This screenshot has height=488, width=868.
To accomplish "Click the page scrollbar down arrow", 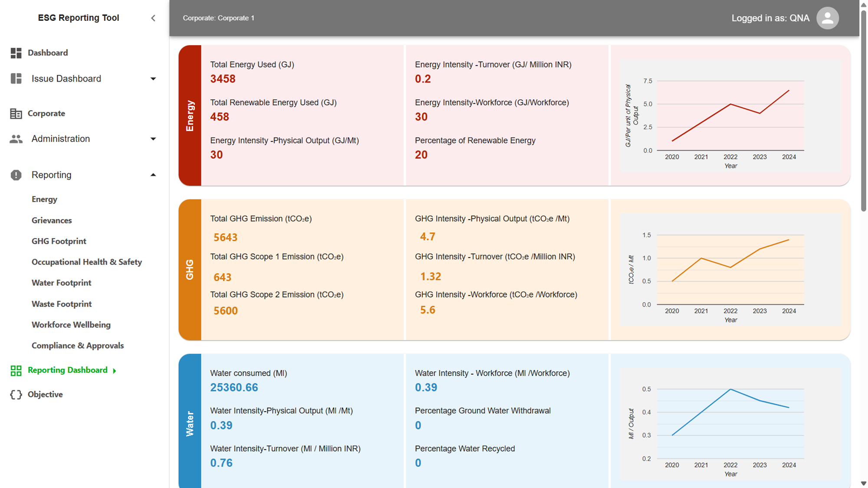I will coord(863,483).
